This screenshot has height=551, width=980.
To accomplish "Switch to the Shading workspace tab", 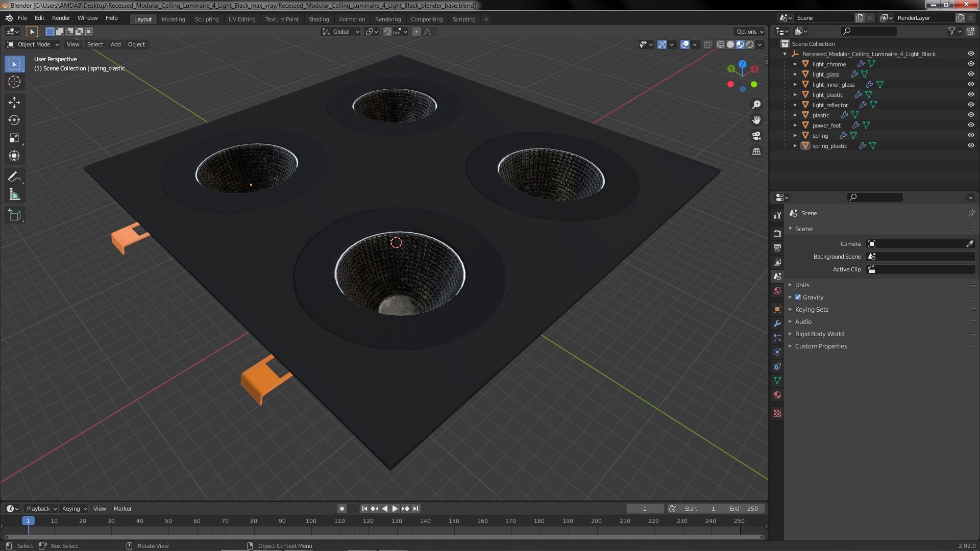I will coord(318,19).
